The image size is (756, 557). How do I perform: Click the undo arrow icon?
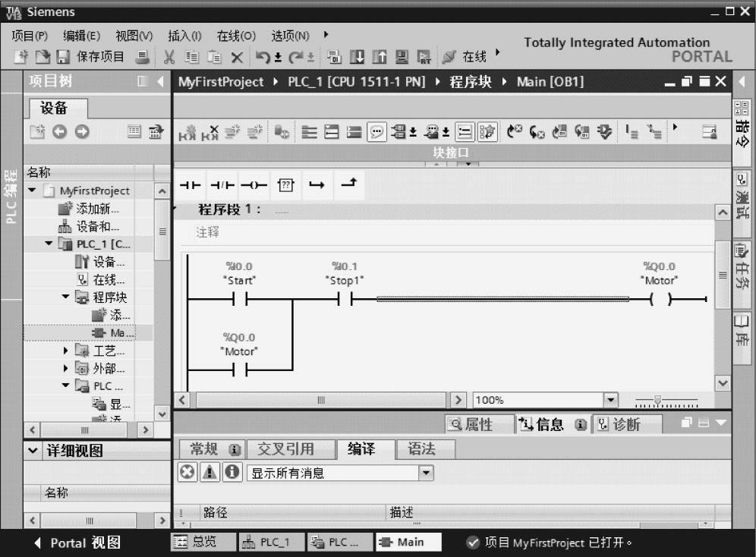point(263,58)
